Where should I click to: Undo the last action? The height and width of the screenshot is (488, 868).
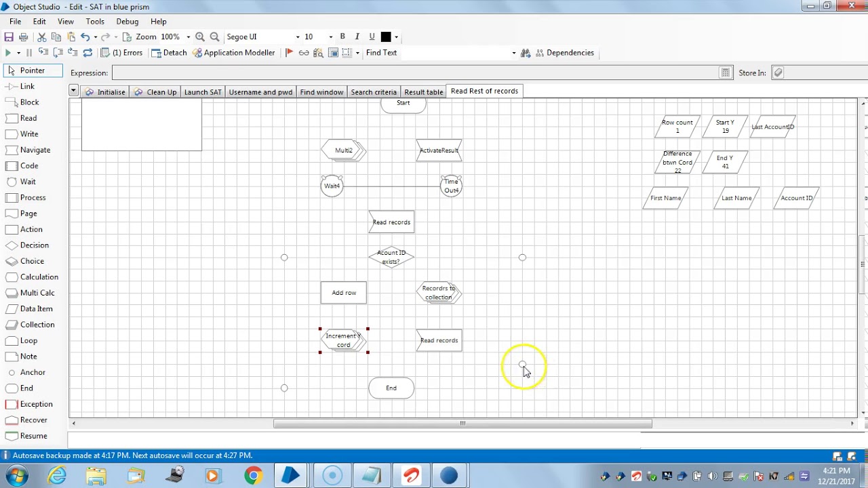coord(85,37)
